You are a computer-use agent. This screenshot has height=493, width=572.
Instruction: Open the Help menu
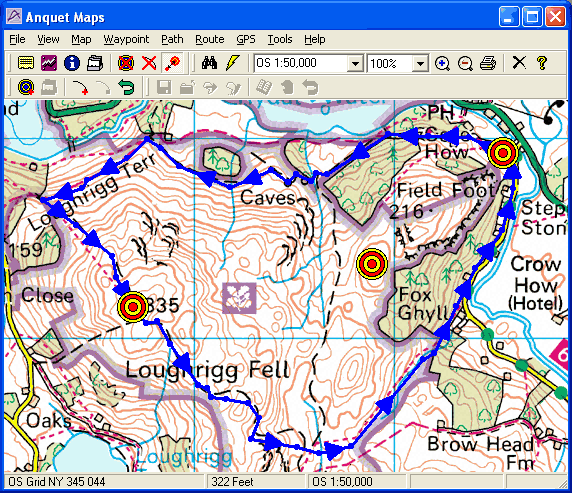314,39
